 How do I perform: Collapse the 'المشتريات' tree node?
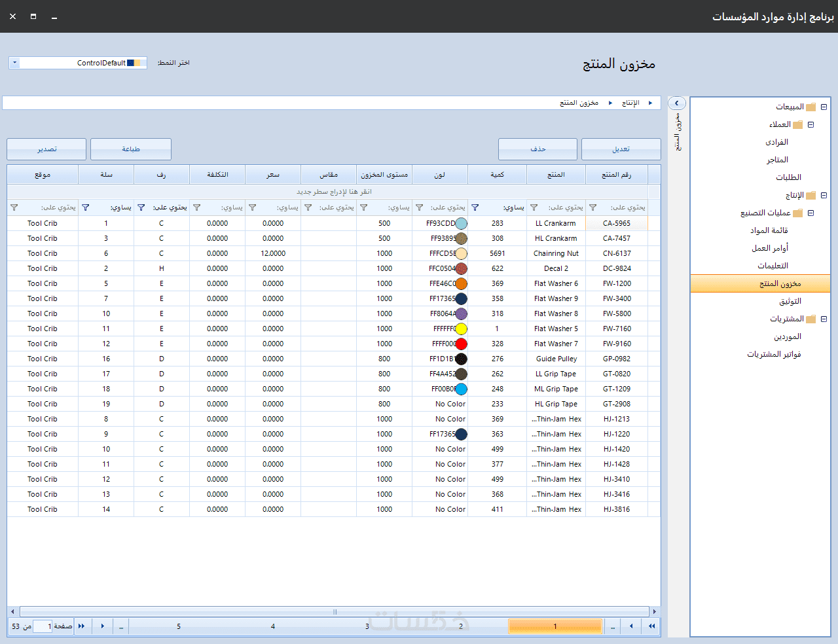pos(824,319)
